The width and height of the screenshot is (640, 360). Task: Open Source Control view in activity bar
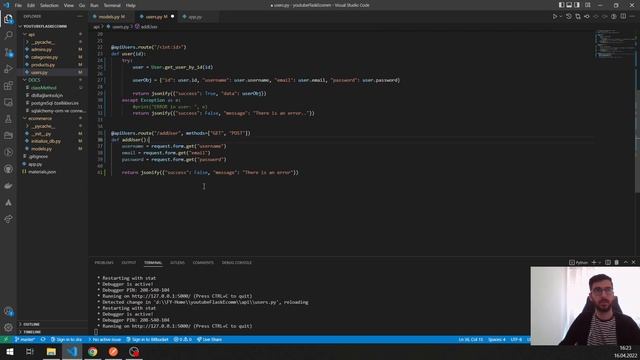[8, 52]
